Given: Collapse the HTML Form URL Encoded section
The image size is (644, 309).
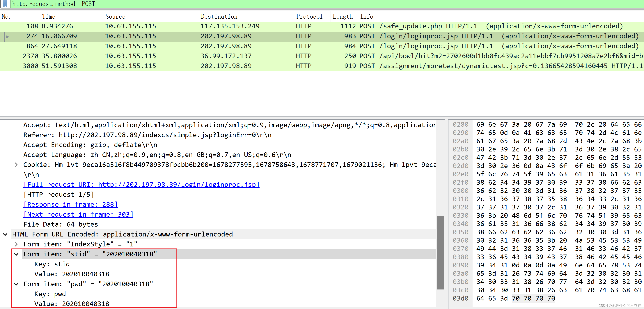Looking at the screenshot, I should pos(5,234).
